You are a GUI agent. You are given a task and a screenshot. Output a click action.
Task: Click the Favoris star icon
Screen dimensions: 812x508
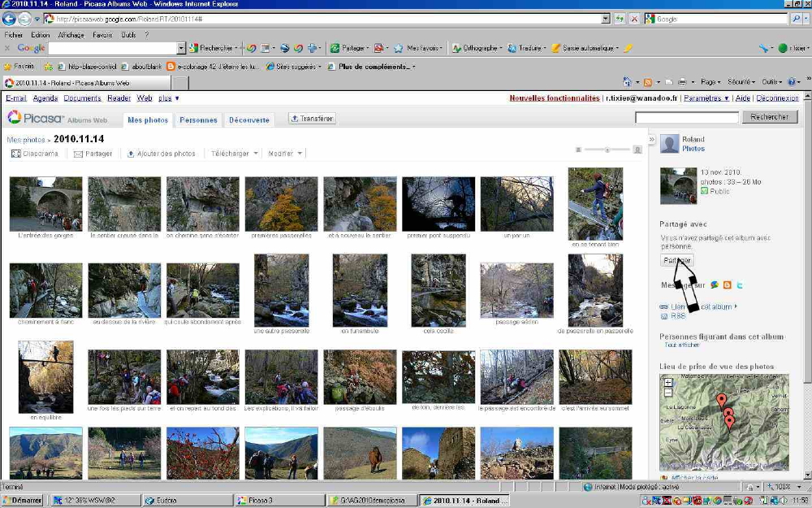(x=7, y=67)
